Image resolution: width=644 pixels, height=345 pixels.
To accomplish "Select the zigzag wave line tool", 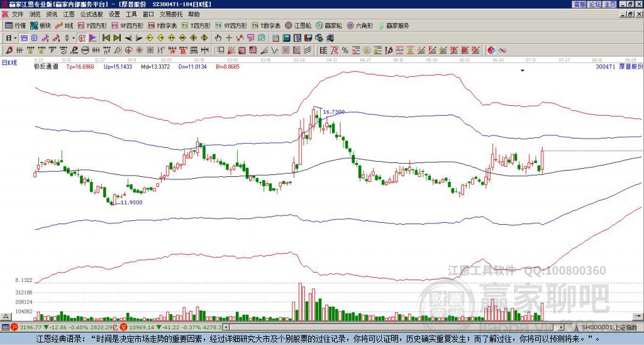I will (x=275, y=50).
